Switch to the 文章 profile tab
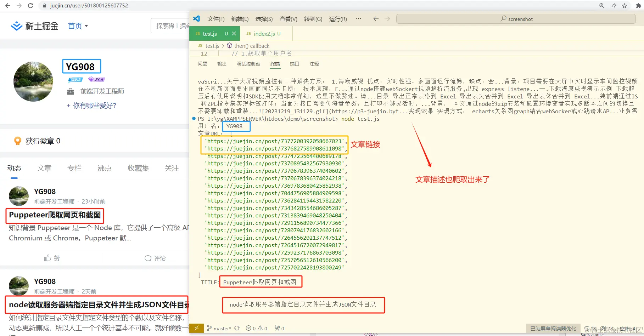This screenshot has height=336, width=644. tap(44, 168)
